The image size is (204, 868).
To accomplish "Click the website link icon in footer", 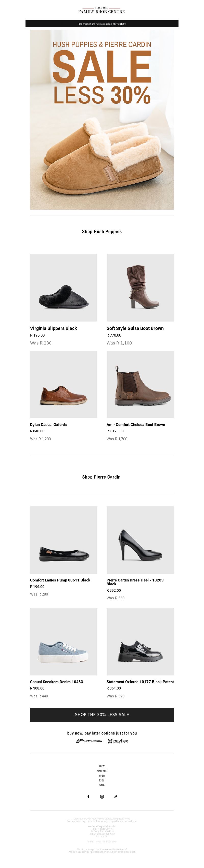I will coord(116,796).
